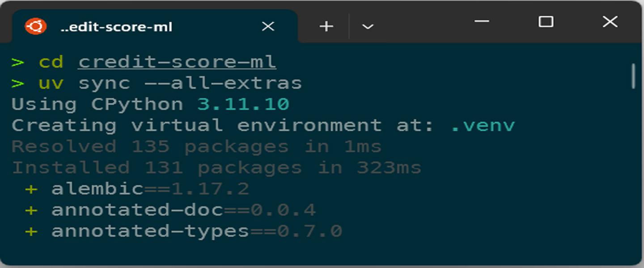
Task: Click the annotated-types==0.7.0 package entry
Action: click(197, 231)
